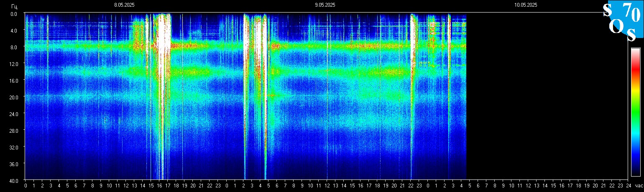Select the 10.05.2025 date label

526,5
